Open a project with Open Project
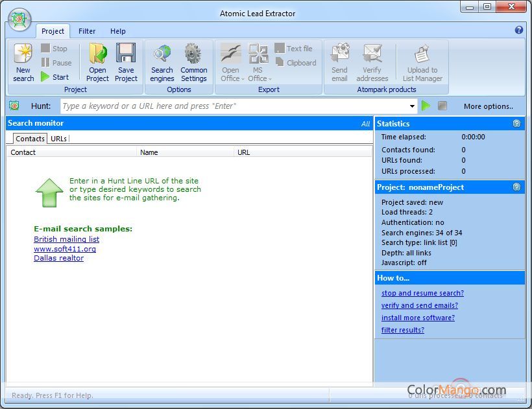This screenshot has width=532, height=409. click(x=97, y=63)
